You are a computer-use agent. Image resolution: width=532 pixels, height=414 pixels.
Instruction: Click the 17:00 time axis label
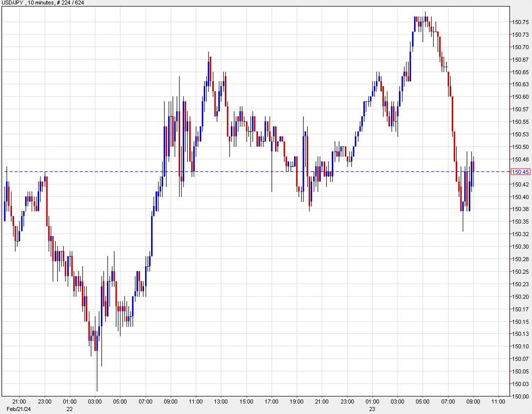point(271,401)
